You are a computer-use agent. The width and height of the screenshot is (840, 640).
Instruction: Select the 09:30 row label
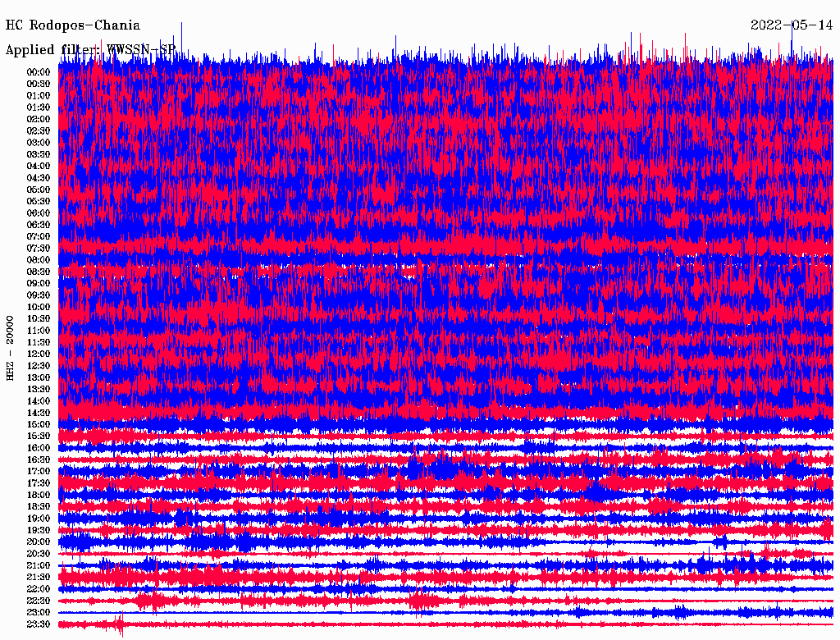pos(39,295)
